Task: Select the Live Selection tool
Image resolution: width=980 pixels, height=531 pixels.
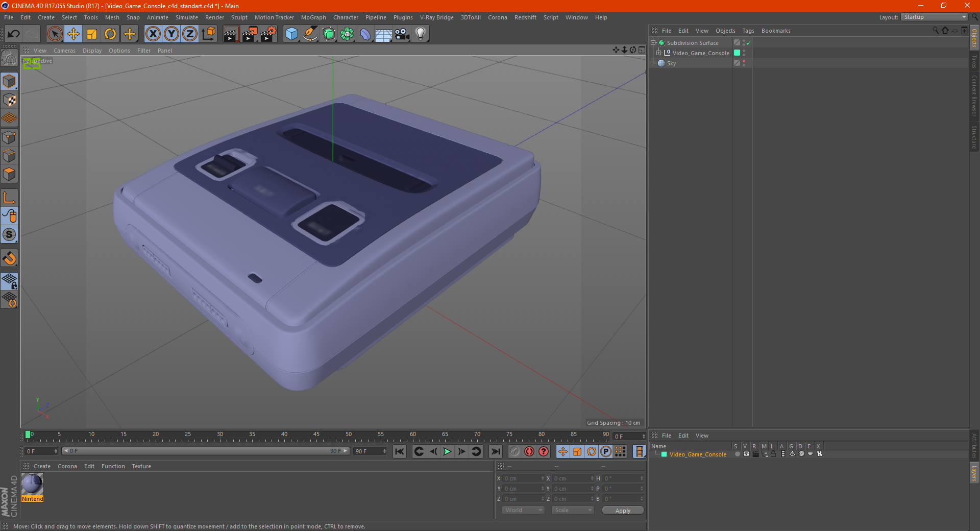Action: tap(55, 34)
